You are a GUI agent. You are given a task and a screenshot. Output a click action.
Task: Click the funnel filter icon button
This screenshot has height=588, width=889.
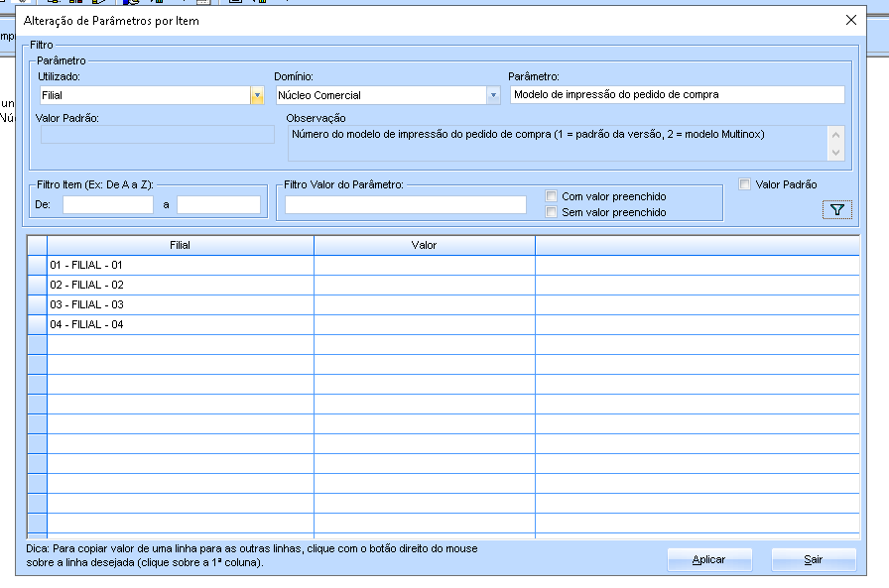836,209
